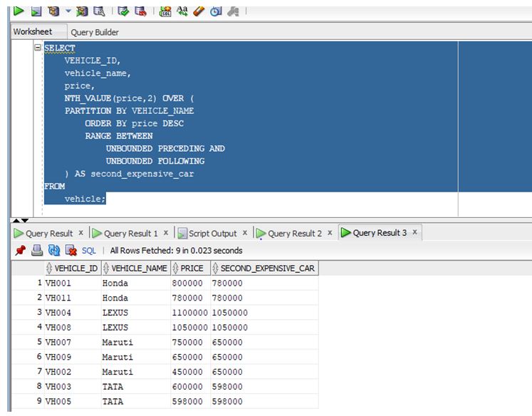Screen dimensions: 532x416
Task: Click the Commit icon in toolbar
Action: point(123,11)
